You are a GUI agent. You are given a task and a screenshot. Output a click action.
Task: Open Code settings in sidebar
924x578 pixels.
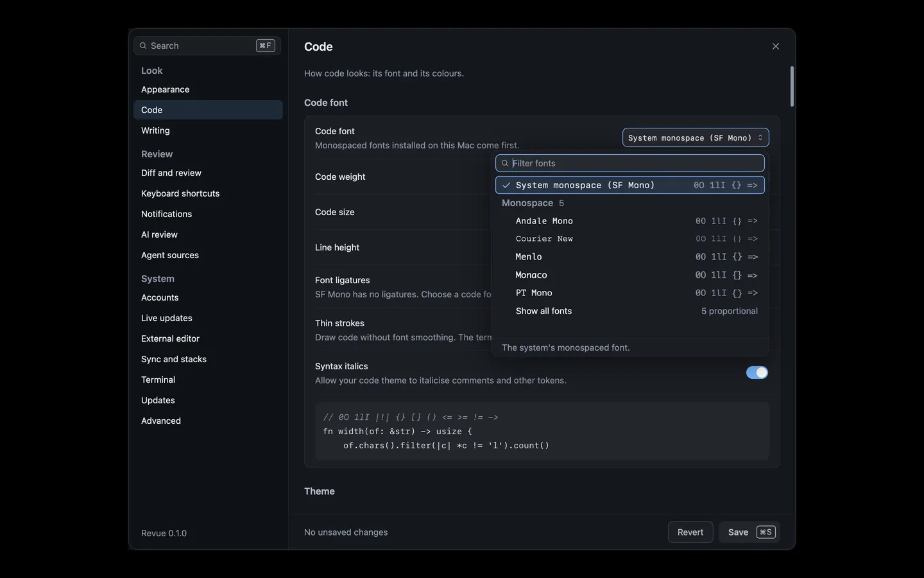[x=208, y=110]
